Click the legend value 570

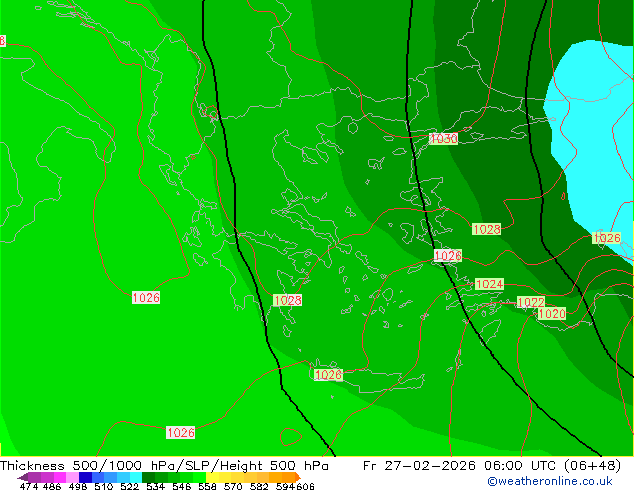pos(233,486)
